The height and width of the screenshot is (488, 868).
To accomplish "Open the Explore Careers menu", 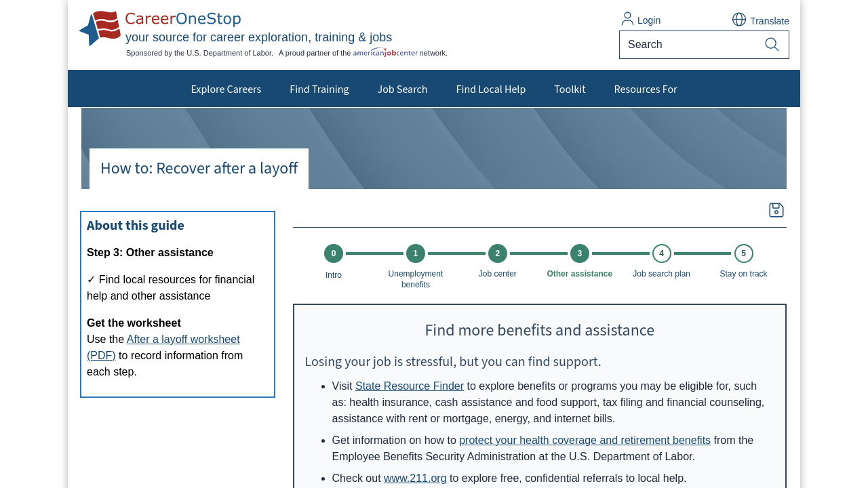I will tap(226, 89).
